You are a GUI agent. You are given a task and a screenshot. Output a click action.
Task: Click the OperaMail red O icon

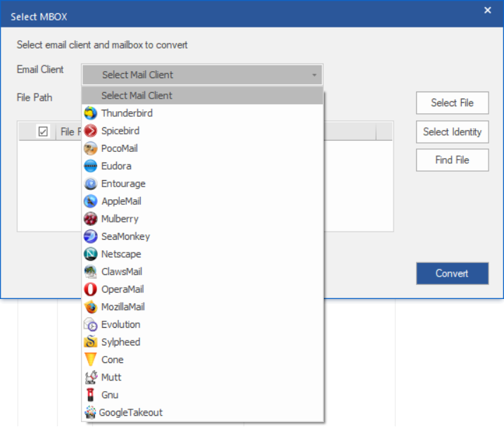[x=90, y=289]
